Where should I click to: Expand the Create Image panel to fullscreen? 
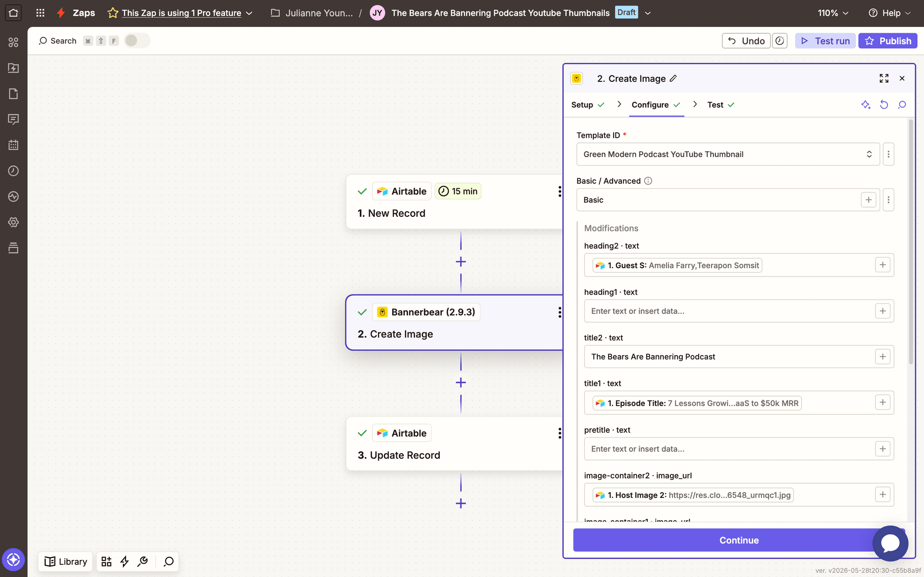[884, 79]
